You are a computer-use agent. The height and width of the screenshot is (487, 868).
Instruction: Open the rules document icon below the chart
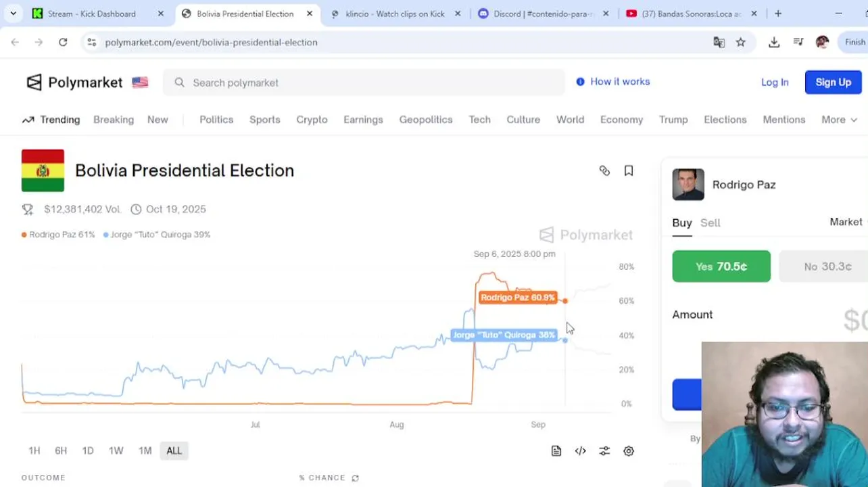pos(556,451)
